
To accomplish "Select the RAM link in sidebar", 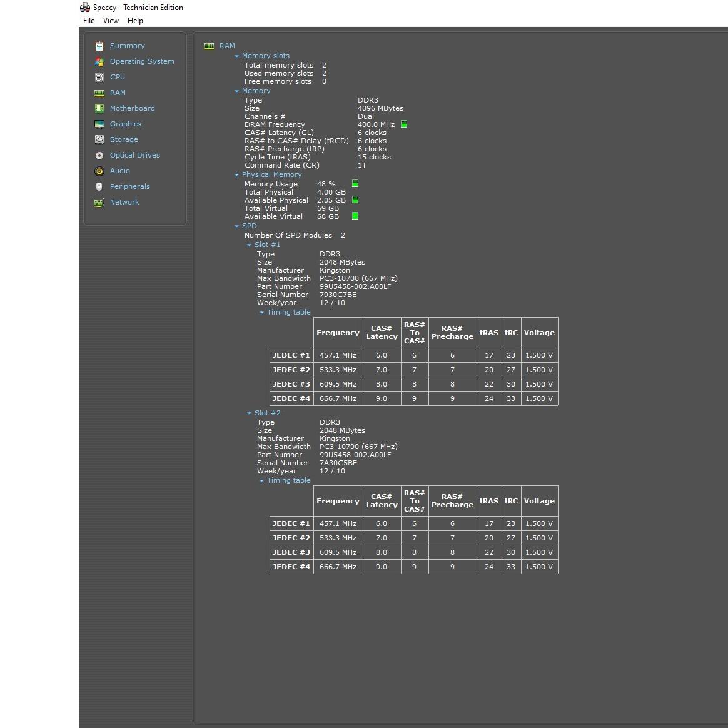I will [118, 93].
